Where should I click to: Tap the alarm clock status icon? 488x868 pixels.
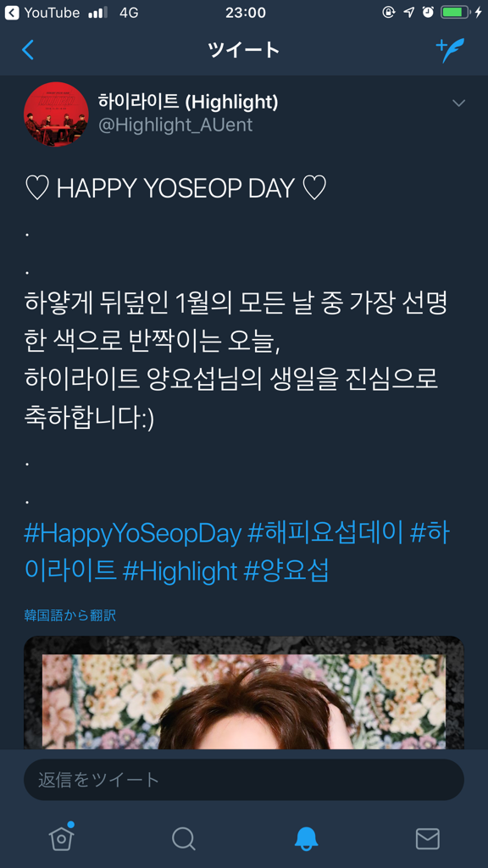(428, 12)
